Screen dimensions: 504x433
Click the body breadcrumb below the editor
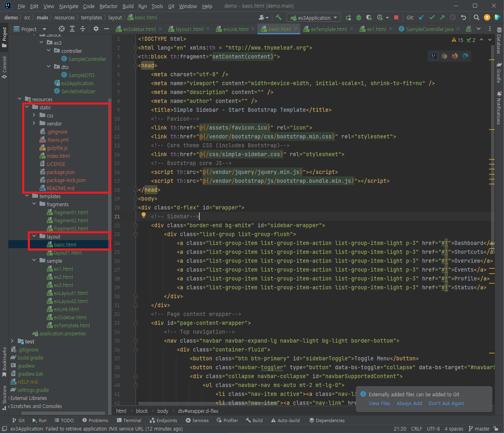(163, 411)
